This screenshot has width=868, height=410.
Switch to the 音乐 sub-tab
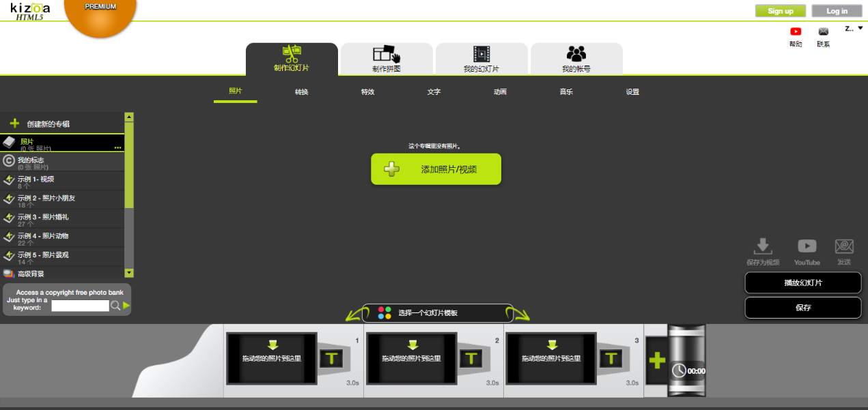(566, 91)
